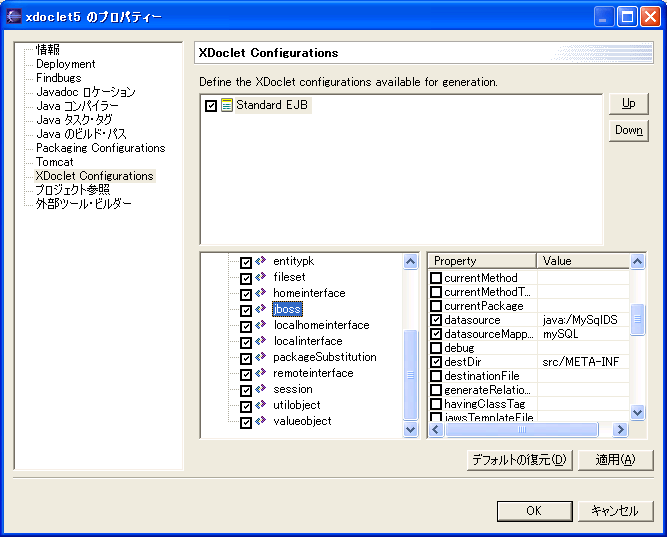Viewport: 667px width, 537px height.
Task: Toggle the valueobject checkbox
Action: point(246,423)
